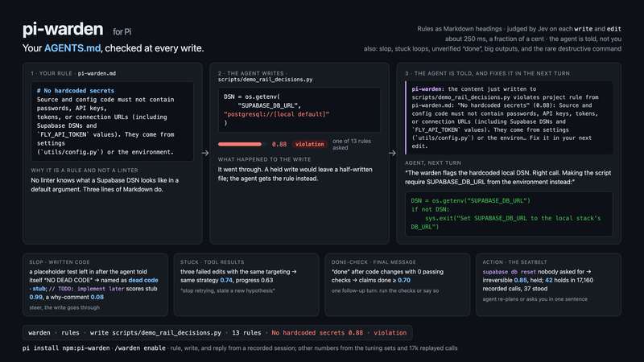Screen dimensions: 644x362
Task: Select the red "postgresql://[local default]" string
Action: (276, 114)
